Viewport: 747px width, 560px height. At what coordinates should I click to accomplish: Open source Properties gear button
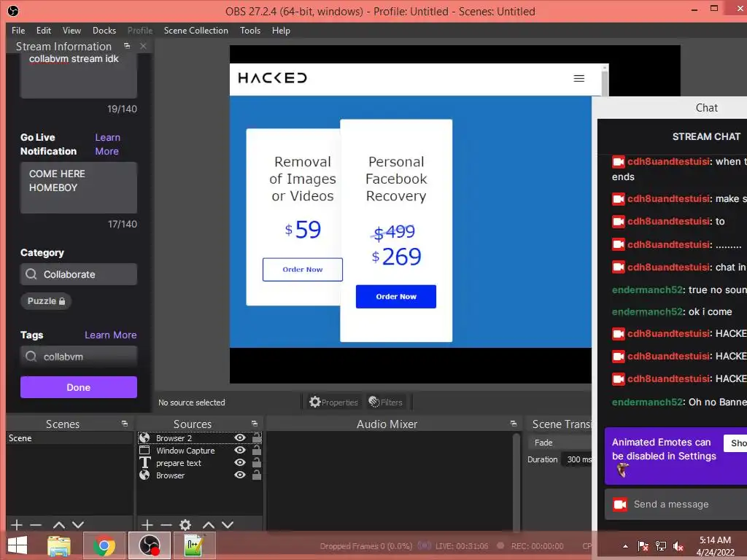(333, 402)
